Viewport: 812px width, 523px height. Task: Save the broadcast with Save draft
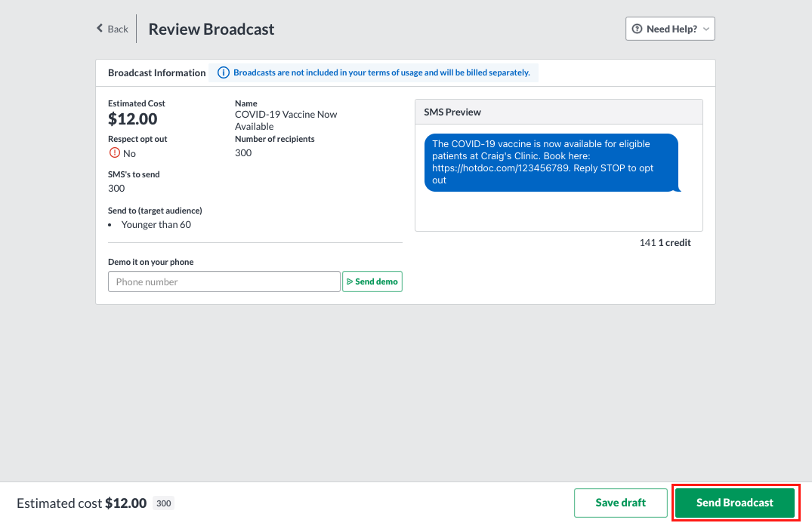coord(620,503)
